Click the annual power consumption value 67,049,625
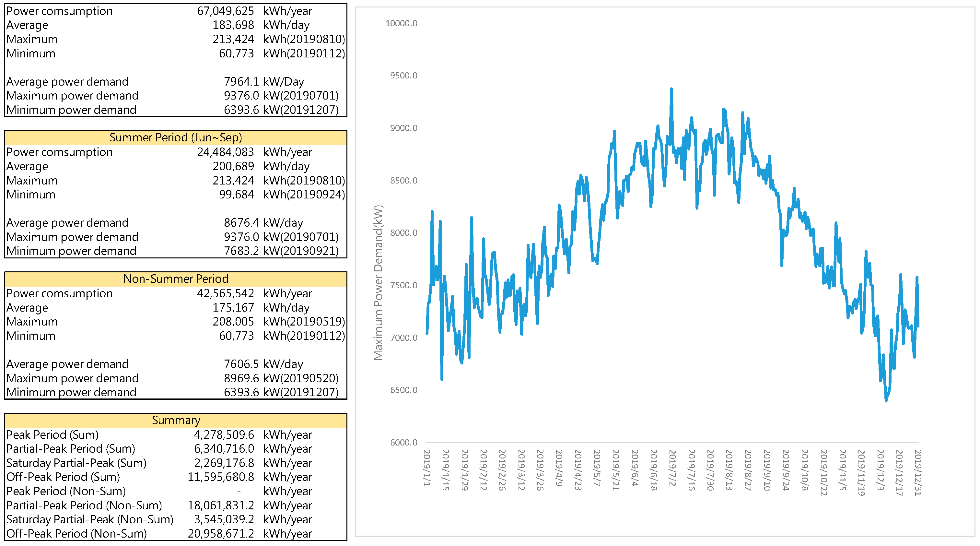This screenshot has height=546, width=980. (x=225, y=11)
